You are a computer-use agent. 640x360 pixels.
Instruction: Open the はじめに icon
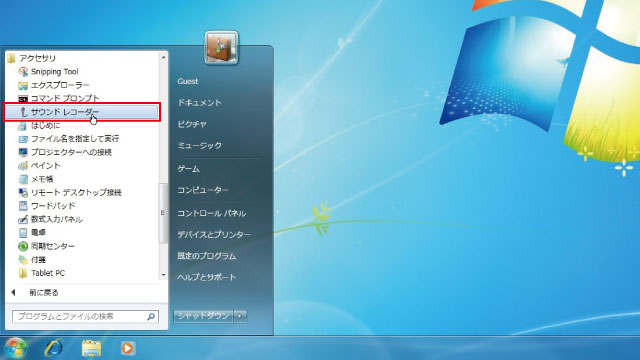(23, 126)
